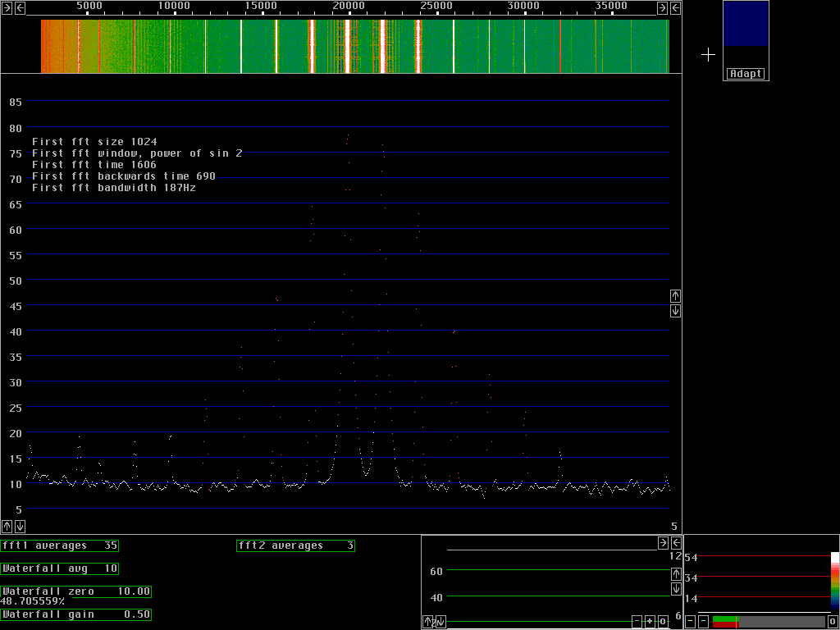Click the 30000 frequency label

(x=524, y=6)
